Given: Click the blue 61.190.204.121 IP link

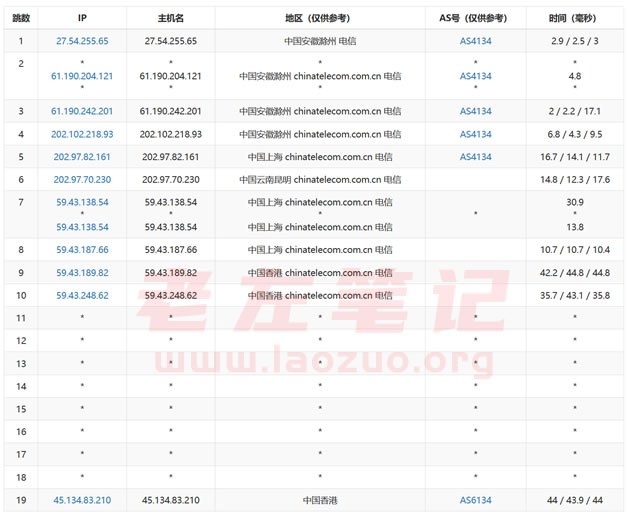Looking at the screenshot, I should pyautogui.click(x=82, y=76).
